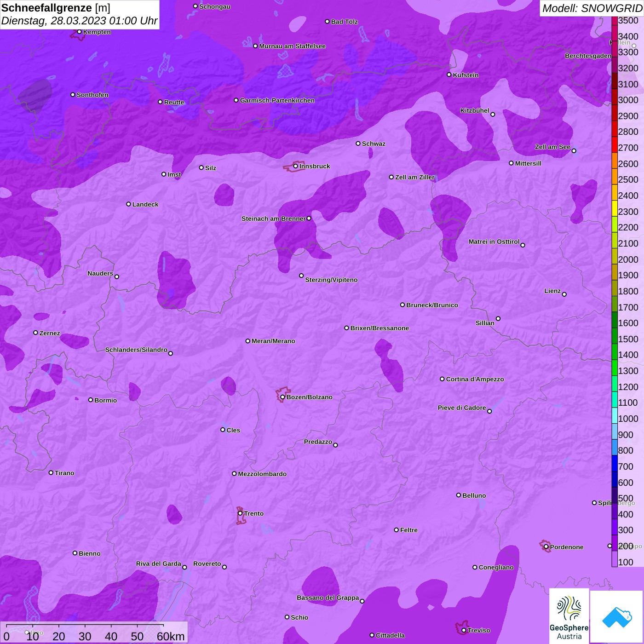The image size is (644, 644).
Task: Click the Nauders location marker
Action: 117,277
